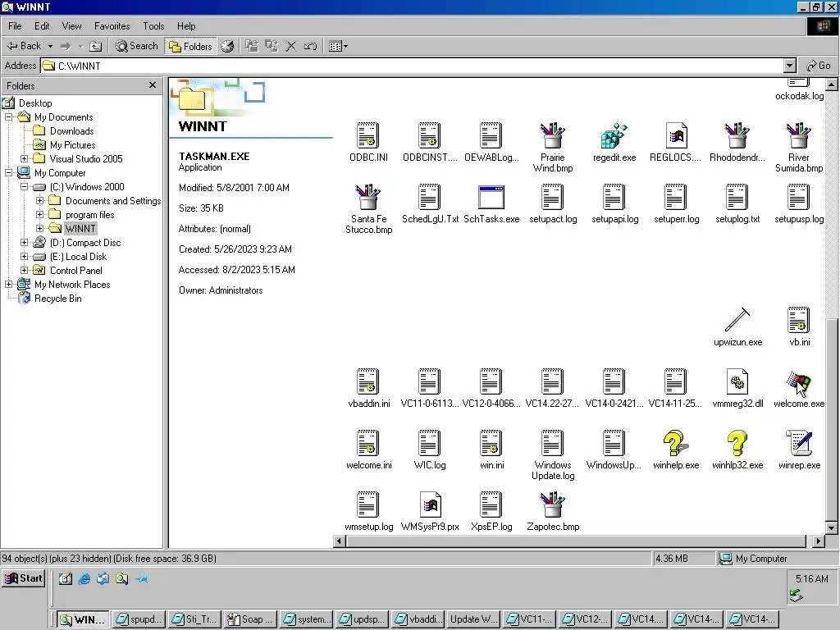Open the Start menu
Viewport: 840px width, 630px height.
[24, 578]
